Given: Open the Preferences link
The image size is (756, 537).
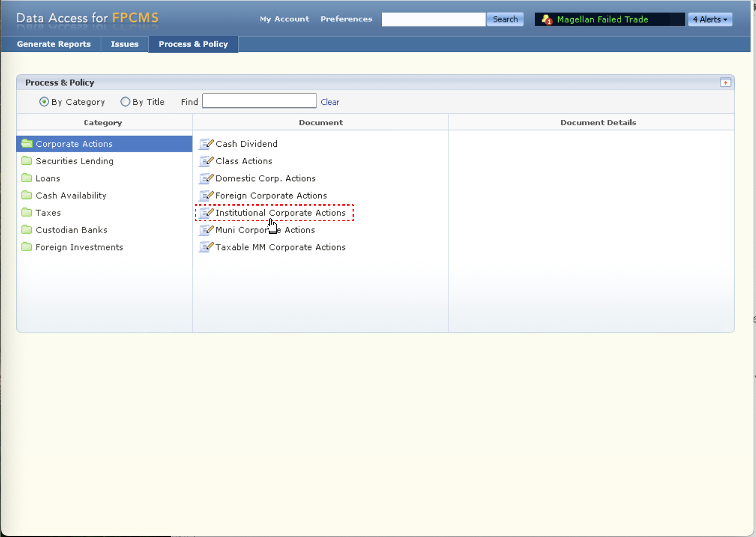Looking at the screenshot, I should [346, 19].
